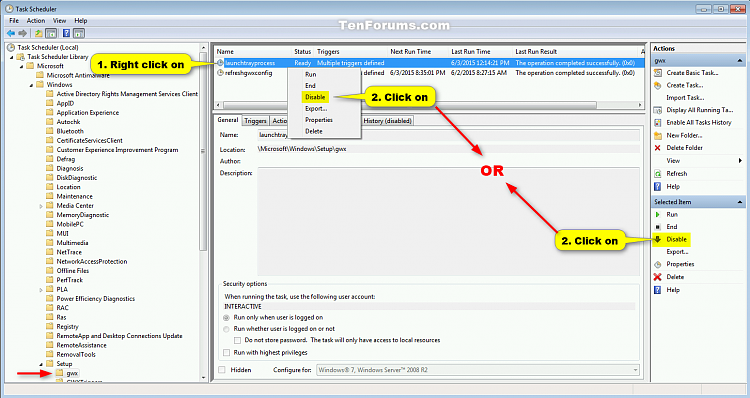The width and height of the screenshot is (750, 398).
Task: Click Help icon under Selected Item
Action: click(658, 290)
